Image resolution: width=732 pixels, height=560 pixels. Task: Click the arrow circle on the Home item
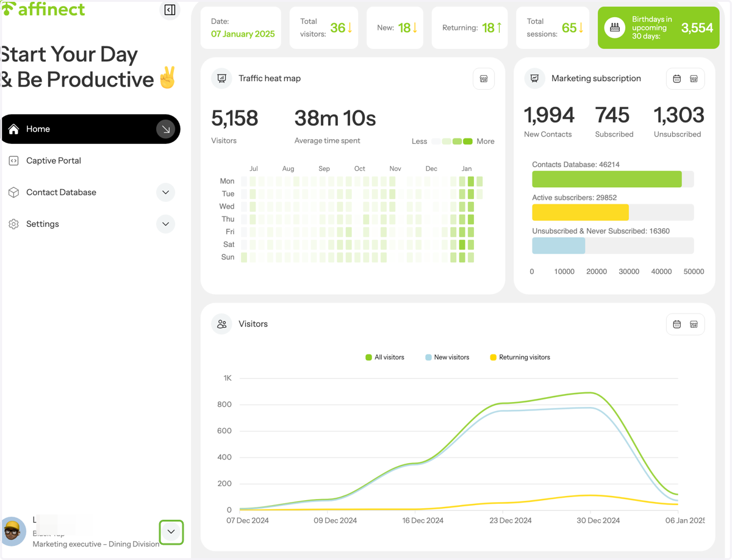coord(165,129)
